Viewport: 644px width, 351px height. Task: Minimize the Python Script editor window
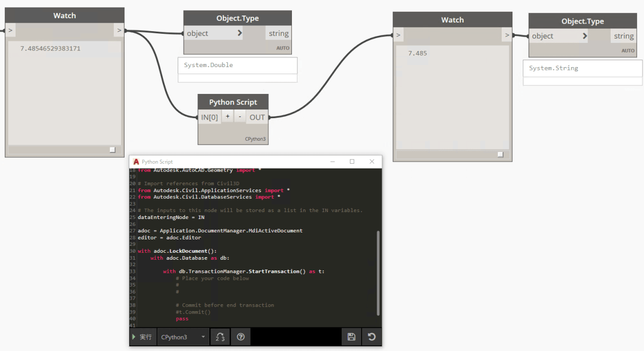(x=332, y=162)
